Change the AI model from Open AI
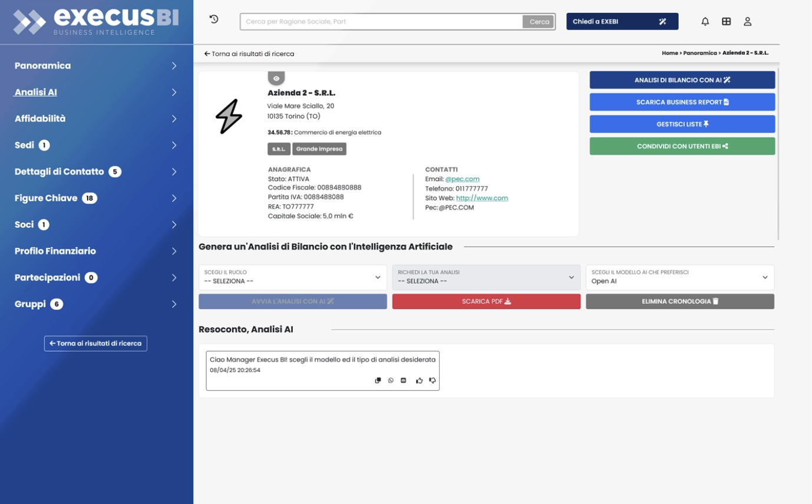Screen dimensions: 812x504 (x=680, y=277)
